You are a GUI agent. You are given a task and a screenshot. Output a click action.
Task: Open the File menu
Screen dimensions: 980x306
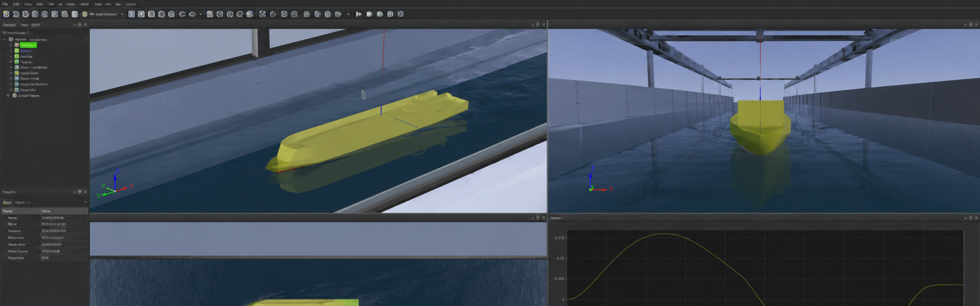5,4
